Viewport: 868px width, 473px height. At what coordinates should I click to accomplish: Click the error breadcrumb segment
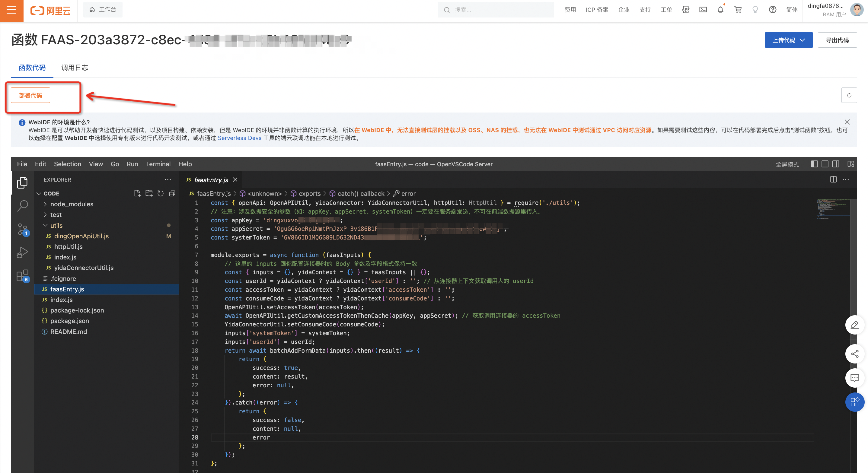pyautogui.click(x=404, y=193)
